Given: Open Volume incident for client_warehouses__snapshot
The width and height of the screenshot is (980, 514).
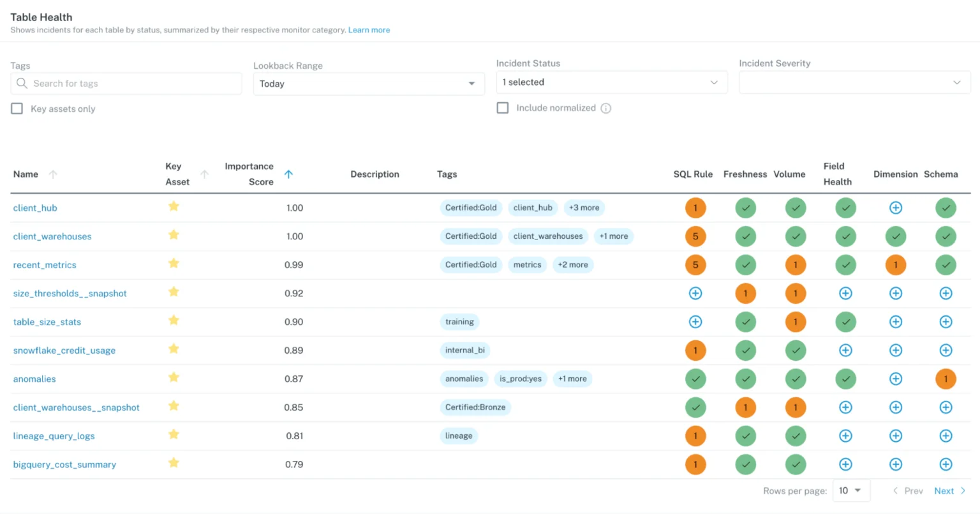Looking at the screenshot, I should (x=796, y=407).
